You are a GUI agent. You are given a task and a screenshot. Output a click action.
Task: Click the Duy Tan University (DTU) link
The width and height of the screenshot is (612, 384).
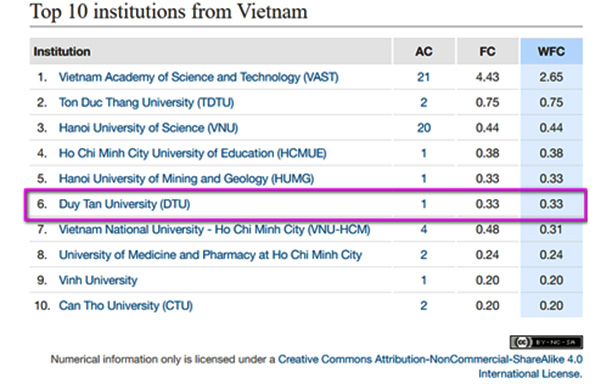coord(125,204)
